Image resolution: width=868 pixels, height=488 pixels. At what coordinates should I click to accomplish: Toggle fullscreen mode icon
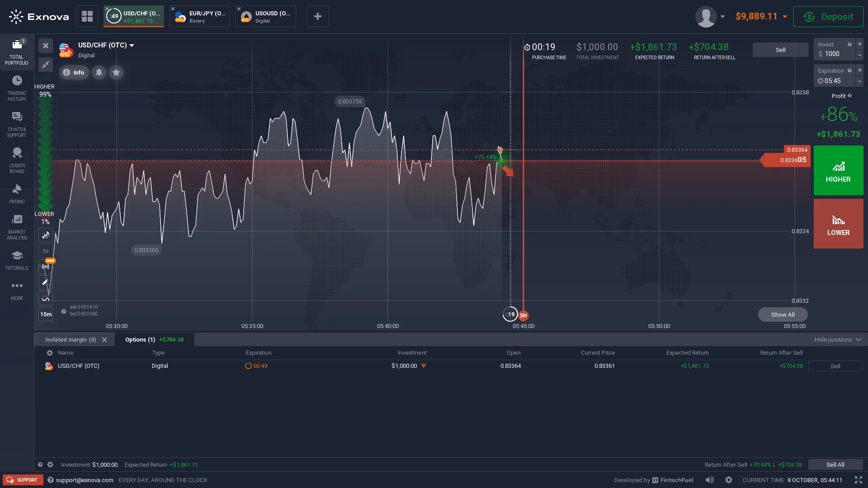click(859, 480)
